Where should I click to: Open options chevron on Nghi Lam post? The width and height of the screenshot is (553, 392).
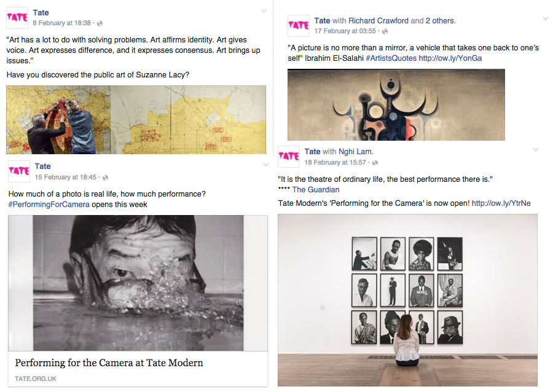pos(536,149)
